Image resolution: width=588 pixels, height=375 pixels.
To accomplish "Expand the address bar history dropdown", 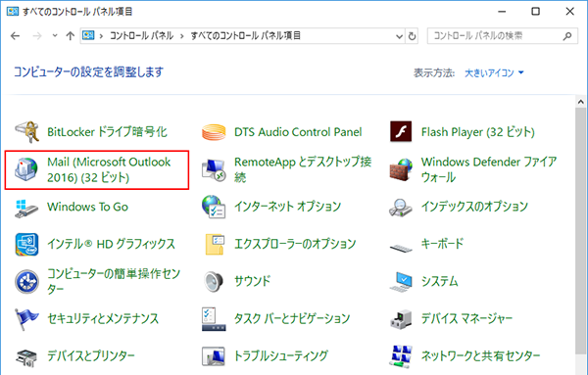I will (400, 36).
